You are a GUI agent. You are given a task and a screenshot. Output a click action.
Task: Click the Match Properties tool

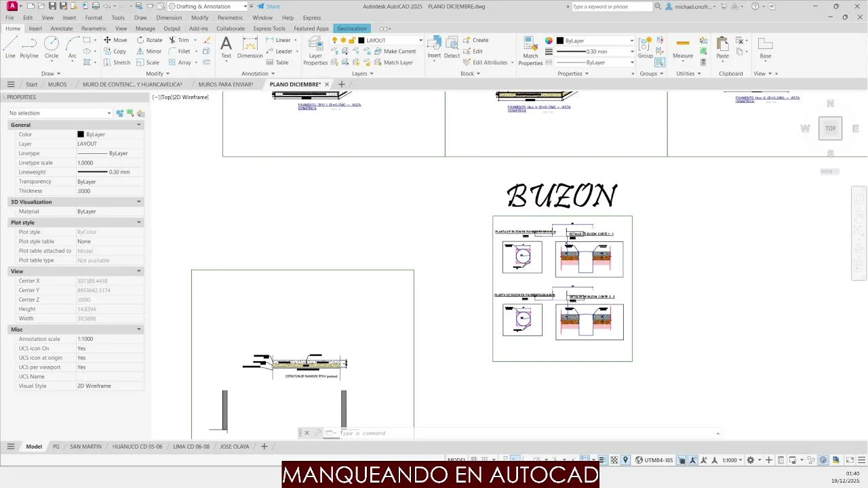click(530, 50)
